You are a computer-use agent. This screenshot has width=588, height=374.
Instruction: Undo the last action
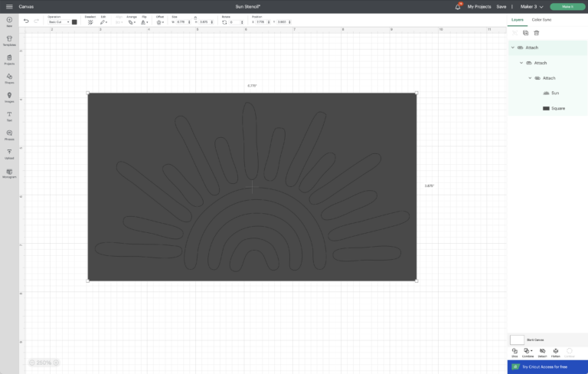click(x=26, y=21)
